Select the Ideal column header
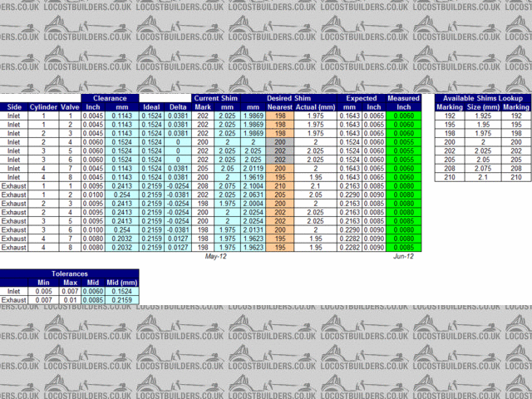532x399 pixels. [x=151, y=107]
